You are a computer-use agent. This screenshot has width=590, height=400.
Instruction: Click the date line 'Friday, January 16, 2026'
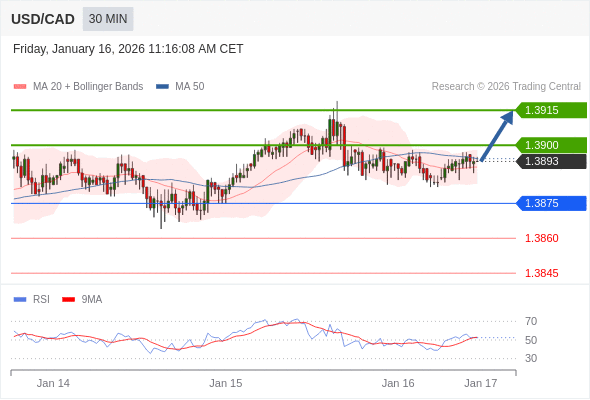[x=128, y=49]
